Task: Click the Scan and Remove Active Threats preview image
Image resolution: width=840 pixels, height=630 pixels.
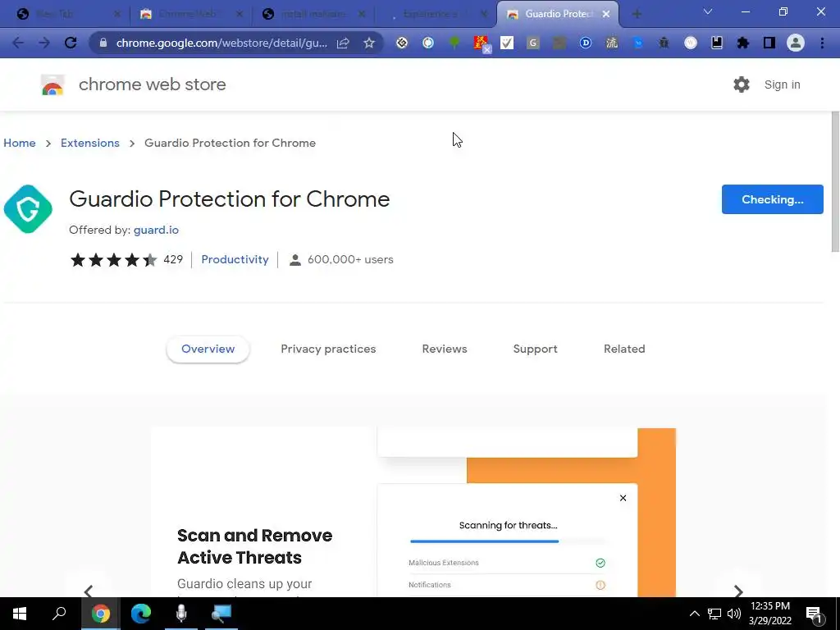Action: [413, 512]
